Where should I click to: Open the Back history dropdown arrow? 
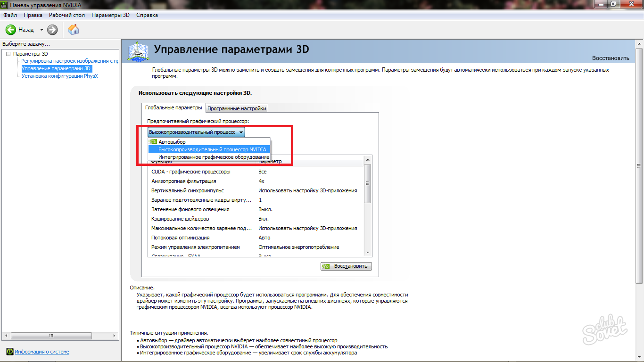coord(41,30)
